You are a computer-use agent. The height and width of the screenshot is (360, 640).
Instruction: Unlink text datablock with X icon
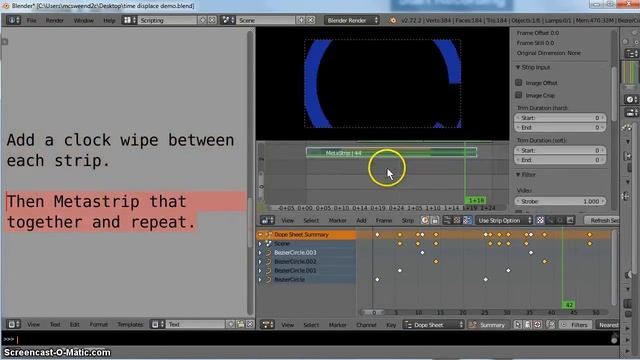pyautogui.click(x=250, y=324)
